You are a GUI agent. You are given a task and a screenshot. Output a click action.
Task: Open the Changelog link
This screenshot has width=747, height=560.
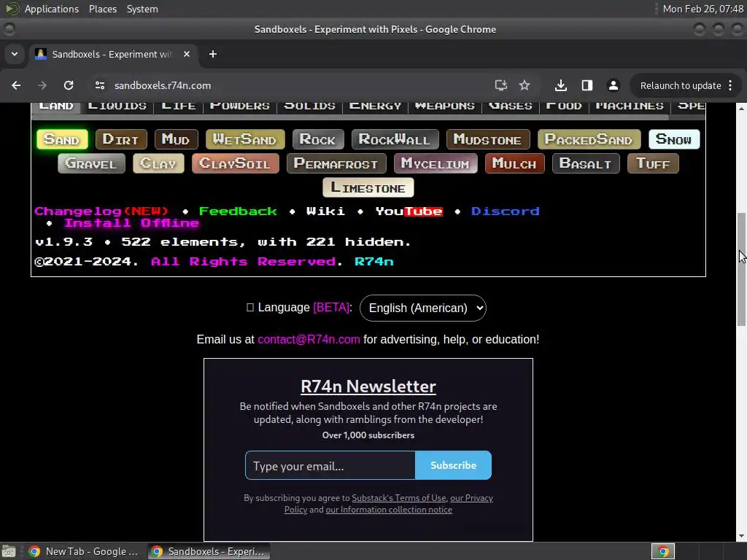(x=101, y=211)
